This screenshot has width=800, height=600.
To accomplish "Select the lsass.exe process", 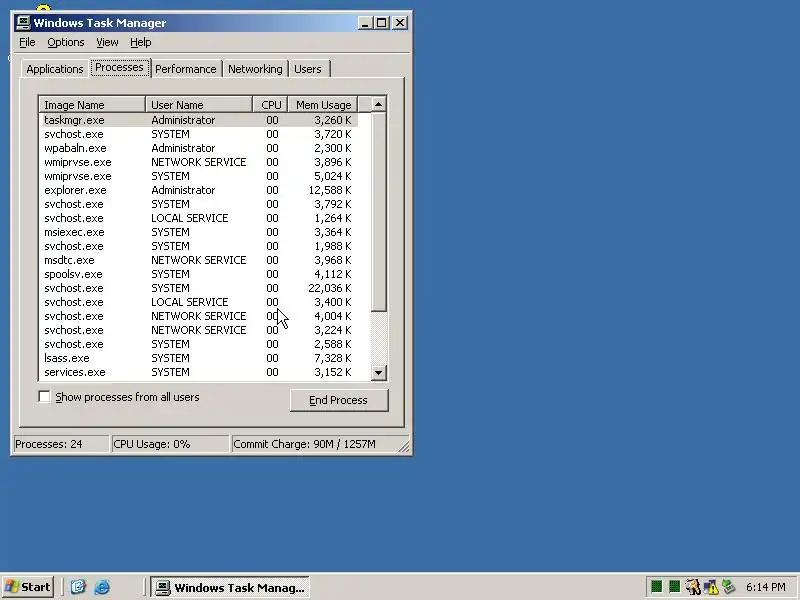I will (198, 358).
